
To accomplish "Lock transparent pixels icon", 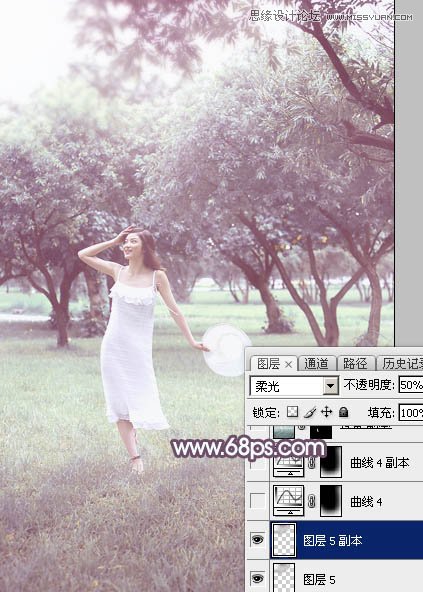I will coord(292,412).
